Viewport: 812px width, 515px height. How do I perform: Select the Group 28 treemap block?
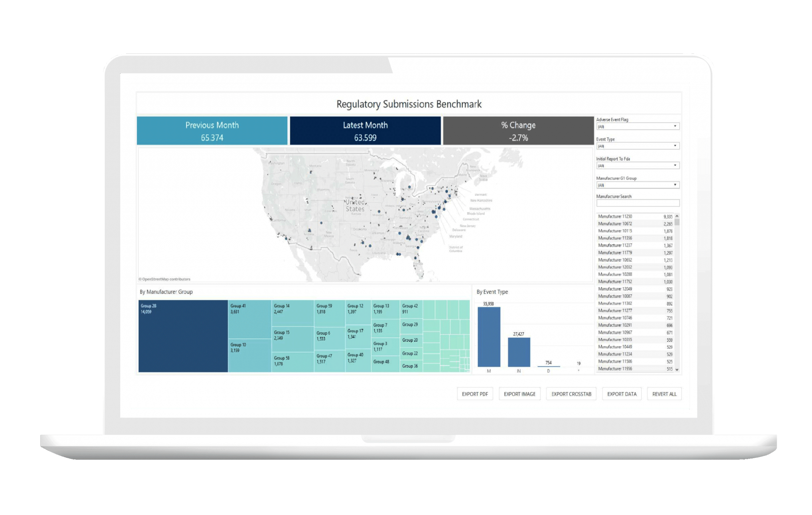pyautogui.click(x=183, y=336)
